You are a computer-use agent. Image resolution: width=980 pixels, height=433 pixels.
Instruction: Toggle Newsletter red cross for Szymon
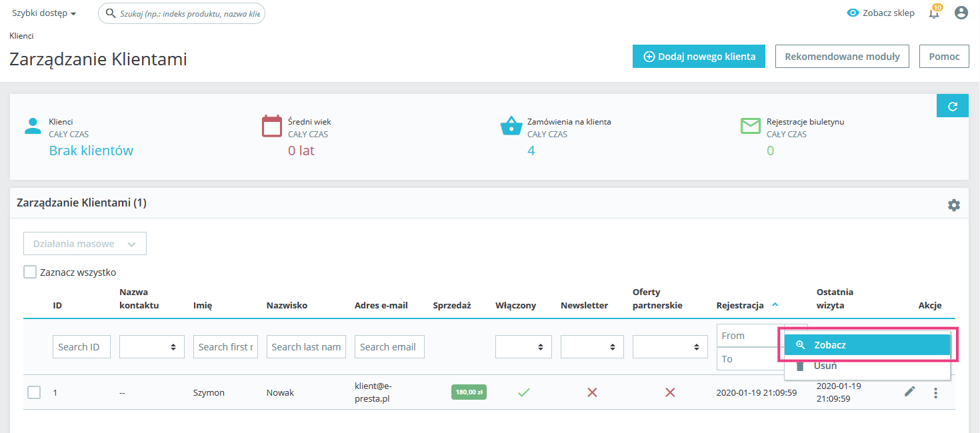tap(592, 393)
